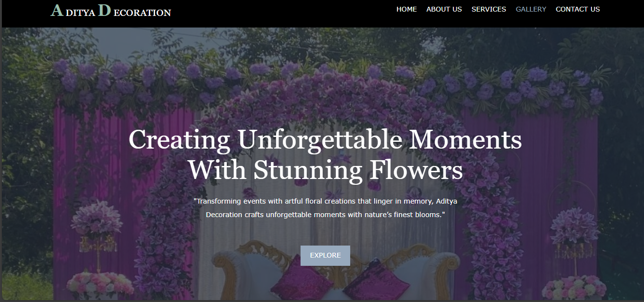Go to the HOME page link
The image size is (644, 302).
(407, 9)
